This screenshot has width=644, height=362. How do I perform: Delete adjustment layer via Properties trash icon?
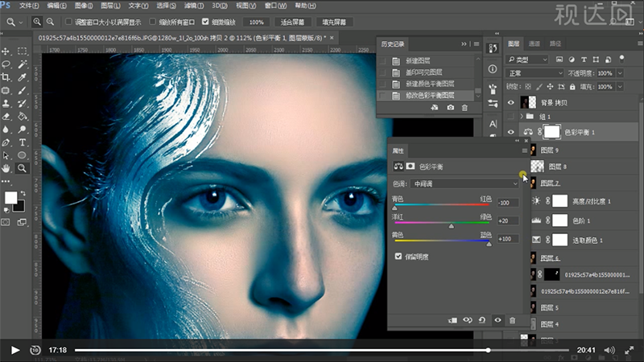coord(512,320)
